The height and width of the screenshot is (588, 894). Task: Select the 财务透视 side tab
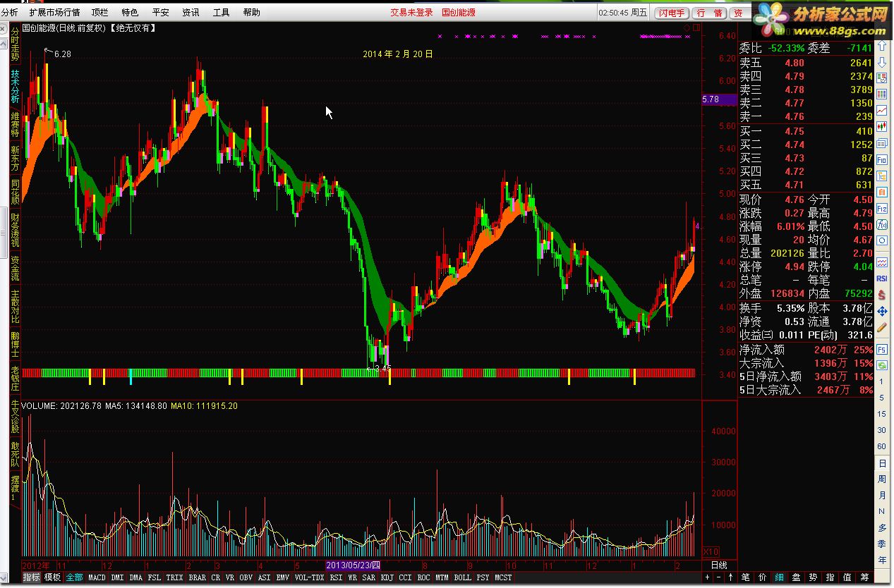pos(16,230)
